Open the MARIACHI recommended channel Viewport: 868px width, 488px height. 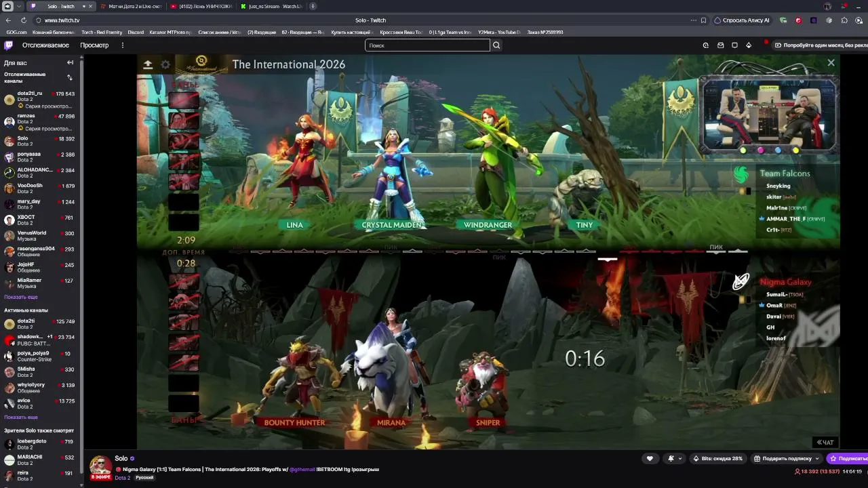coord(39,460)
